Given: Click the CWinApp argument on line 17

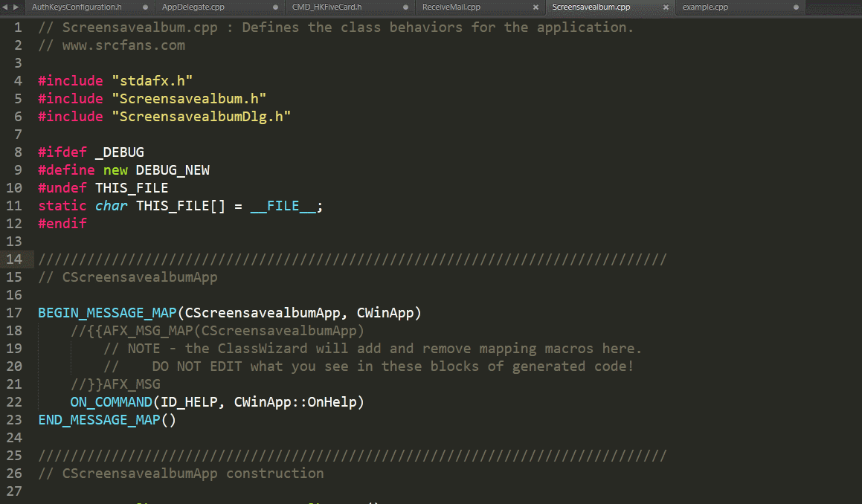Looking at the screenshot, I should [385, 313].
